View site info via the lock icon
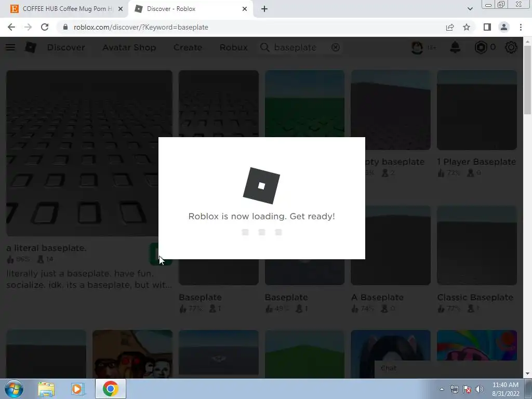 tap(65, 27)
